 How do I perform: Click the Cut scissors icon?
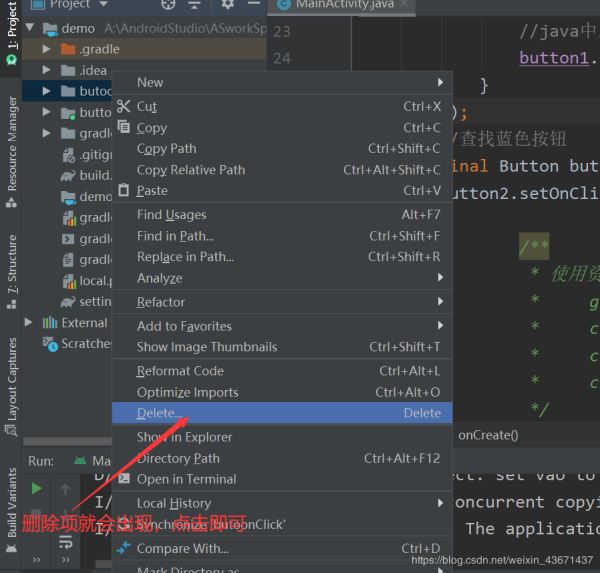point(124,106)
